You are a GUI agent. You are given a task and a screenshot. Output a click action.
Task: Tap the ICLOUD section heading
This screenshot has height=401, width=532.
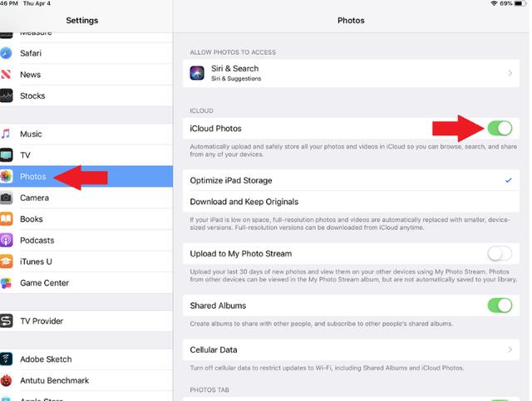point(201,110)
